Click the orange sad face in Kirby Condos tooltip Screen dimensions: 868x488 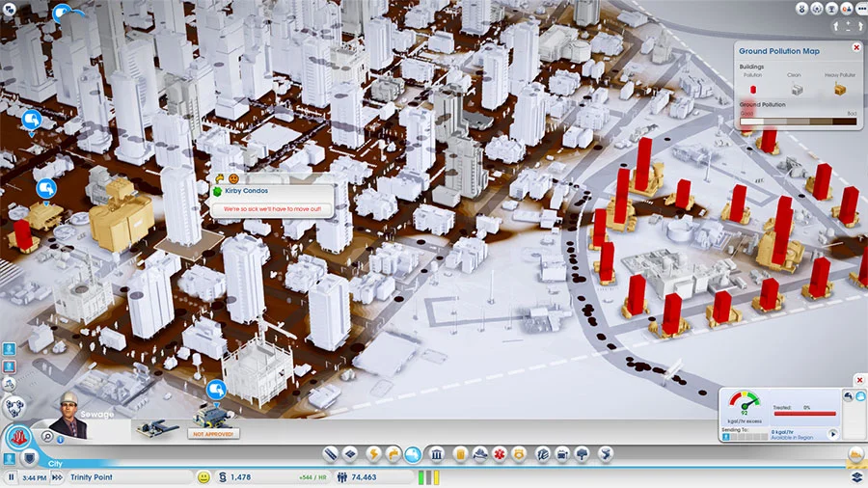[233, 178]
